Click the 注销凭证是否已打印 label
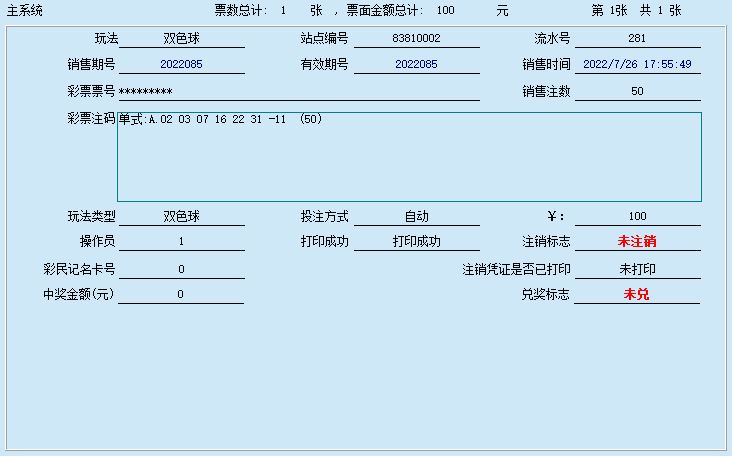 (516, 269)
